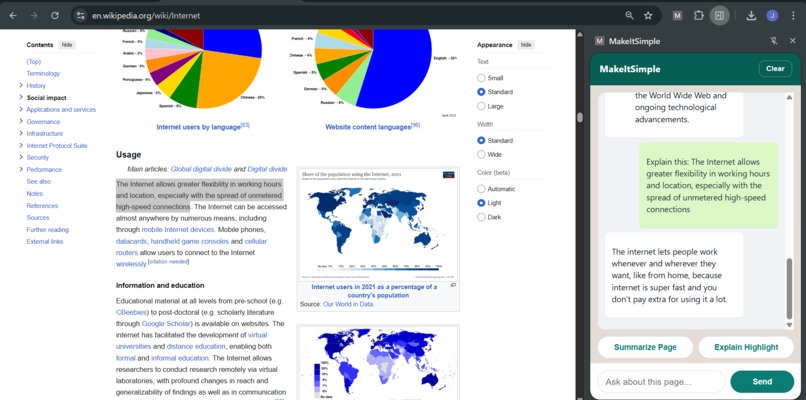Expand Internet Protocol Suite contents entry
The width and height of the screenshot is (806, 400).
21,146
